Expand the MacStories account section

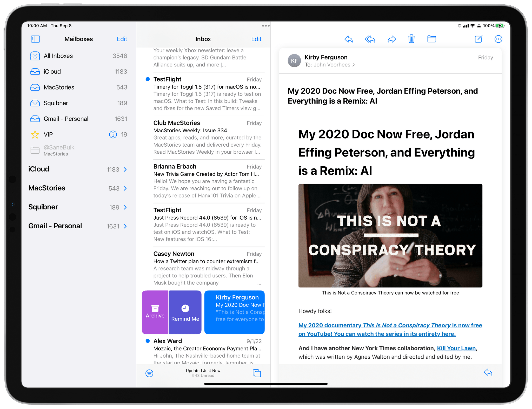point(78,188)
